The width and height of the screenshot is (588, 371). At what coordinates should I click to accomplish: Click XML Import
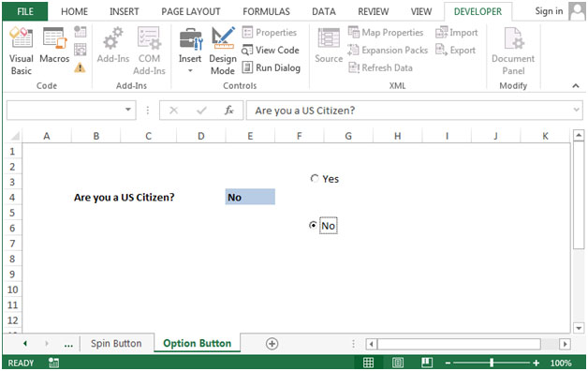[x=457, y=32]
